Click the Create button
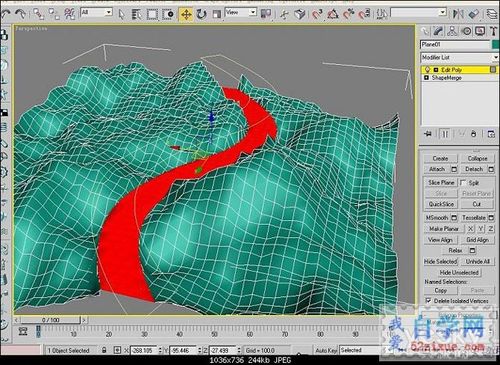 pyautogui.click(x=440, y=158)
